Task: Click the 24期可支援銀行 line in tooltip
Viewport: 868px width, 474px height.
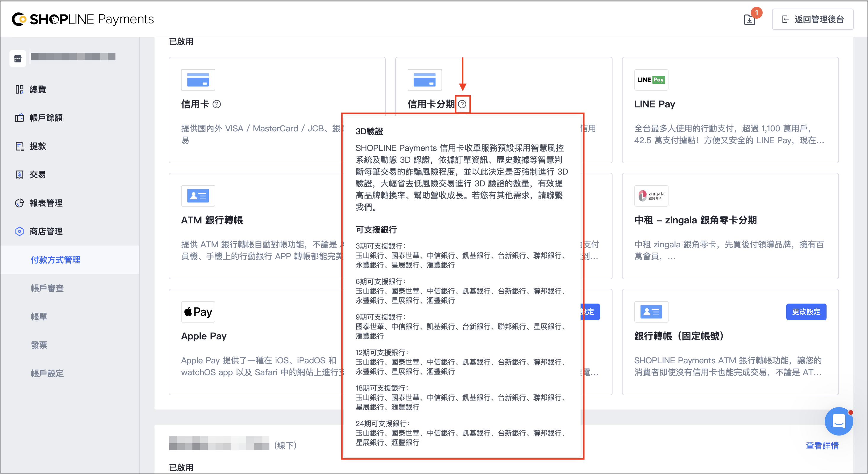Action: pyautogui.click(x=383, y=423)
